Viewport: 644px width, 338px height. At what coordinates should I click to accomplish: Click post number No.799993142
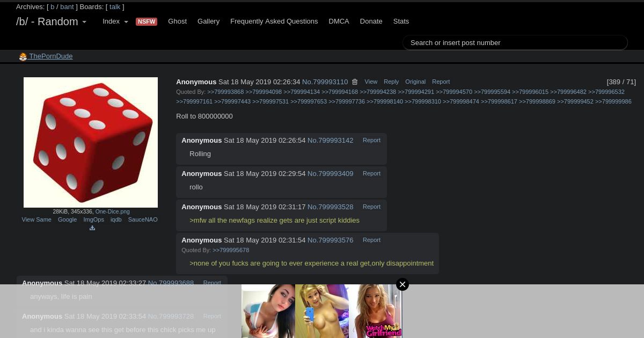(330, 141)
